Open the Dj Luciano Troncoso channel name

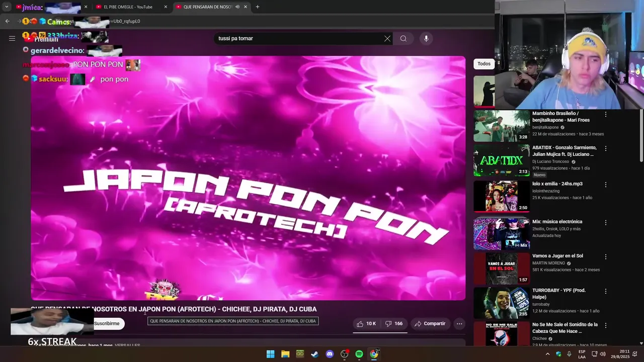point(550,162)
